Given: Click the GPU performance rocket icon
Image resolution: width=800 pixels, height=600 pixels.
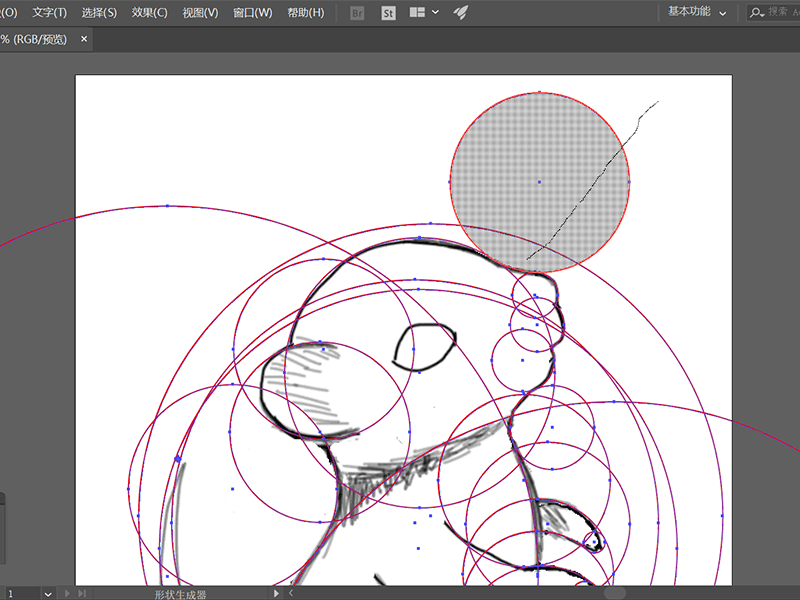Looking at the screenshot, I should [x=461, y=12].
